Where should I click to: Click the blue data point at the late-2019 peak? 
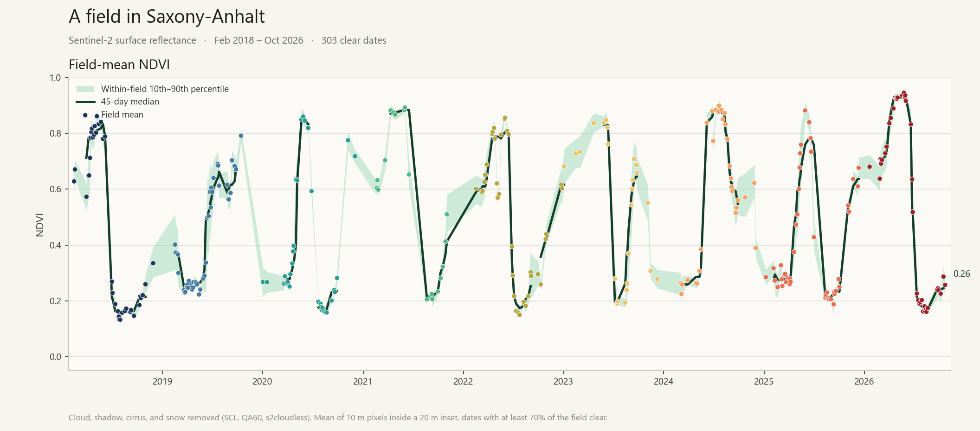(241, 136)
